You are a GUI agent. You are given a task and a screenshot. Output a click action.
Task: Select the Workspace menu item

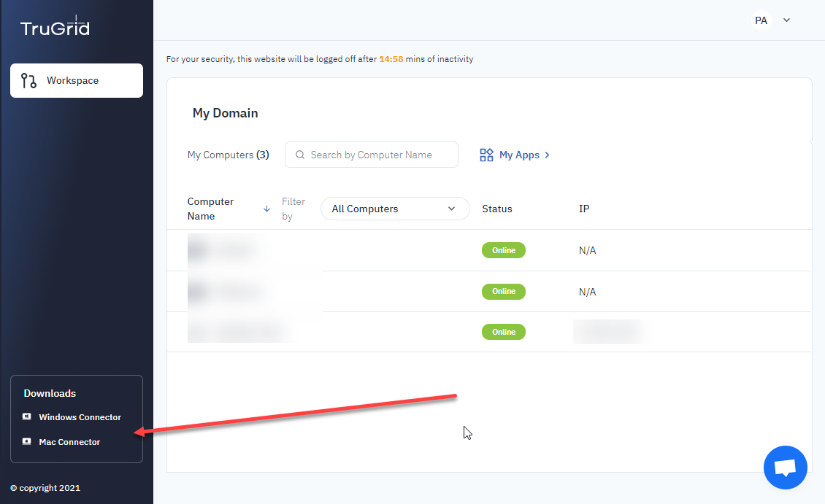point(76,80)
